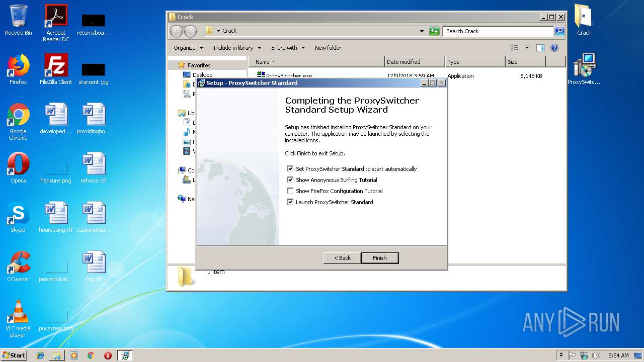Click Windows Media Player taskbar icon
This screenshot has height=362, width=644.
[x=74, y=355]
